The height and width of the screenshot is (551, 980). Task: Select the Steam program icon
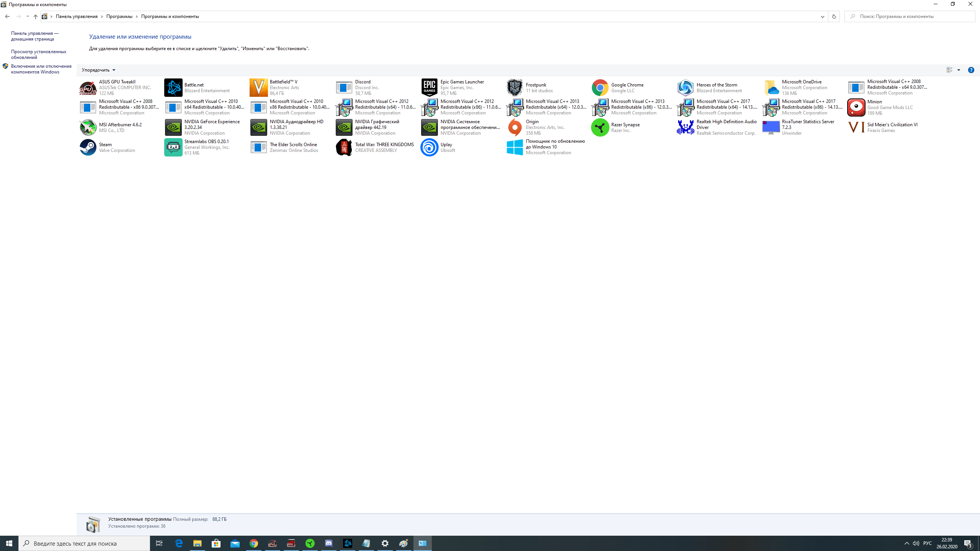[88, 147]
